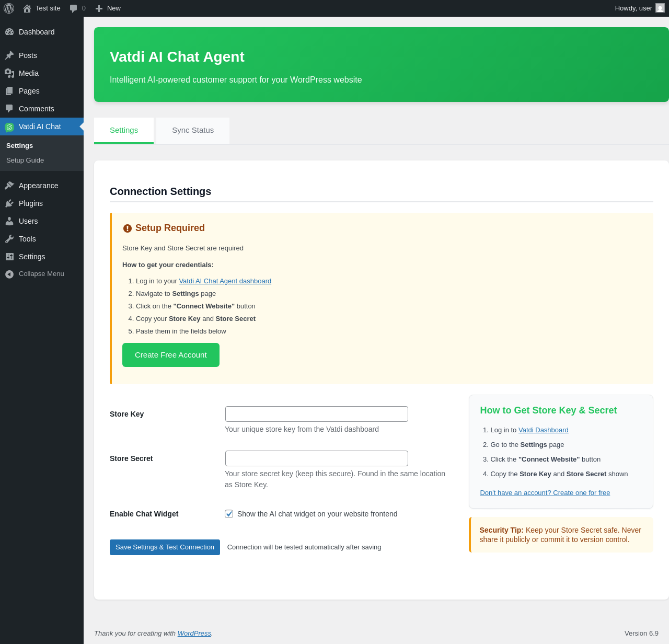
Task: Click the Posts pushpin icon
Action: [9, 55]
